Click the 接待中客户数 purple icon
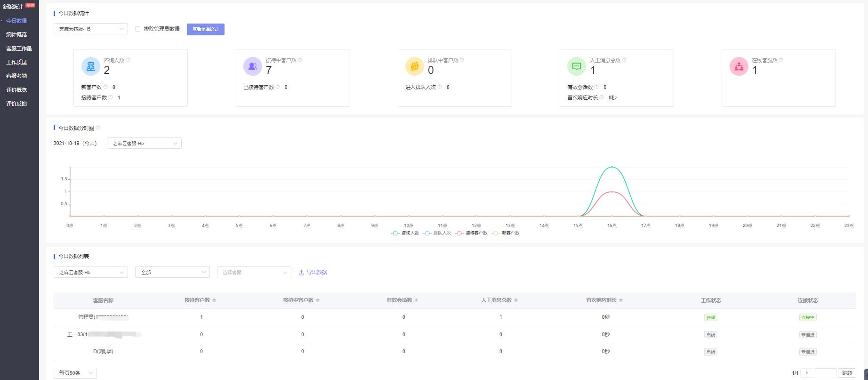868x380 pixels. coord(252,66)
